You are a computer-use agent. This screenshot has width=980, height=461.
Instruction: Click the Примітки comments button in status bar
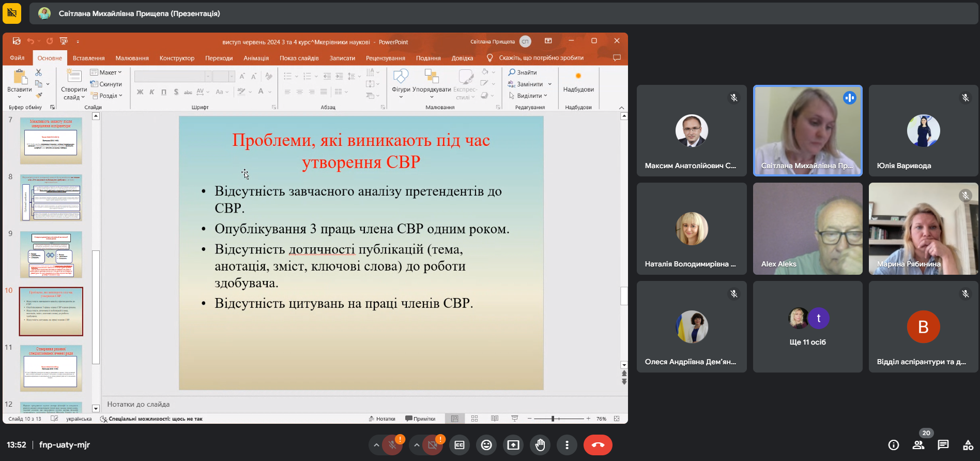pyautogui.click(x=420, y=419)
